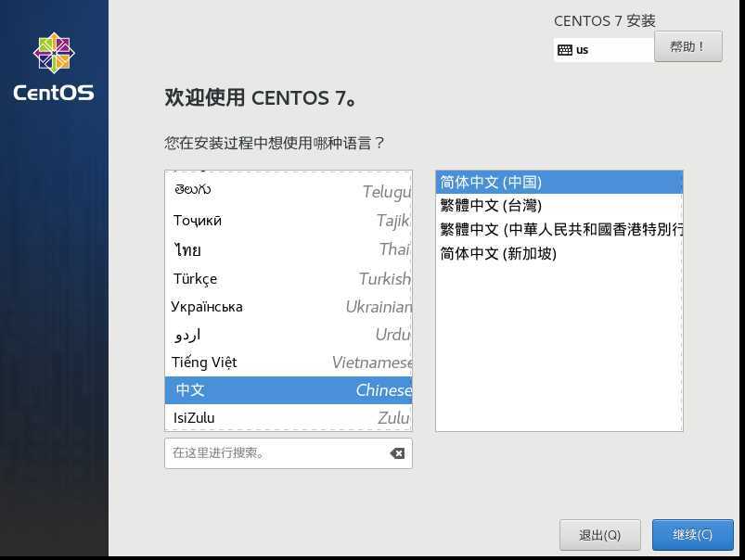Click the us keyboard layout indicator
745x560 pixels.
click(x=604, y=50)
